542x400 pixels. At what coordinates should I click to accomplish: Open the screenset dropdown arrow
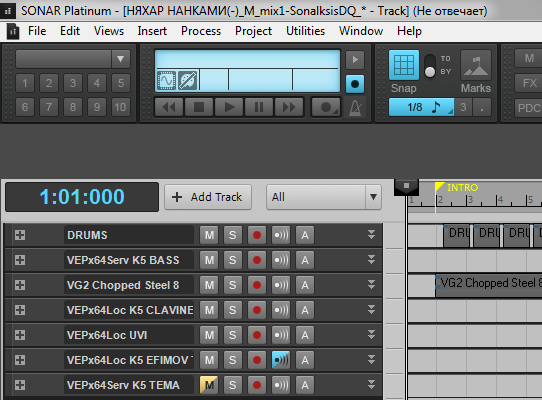point(120,59)
